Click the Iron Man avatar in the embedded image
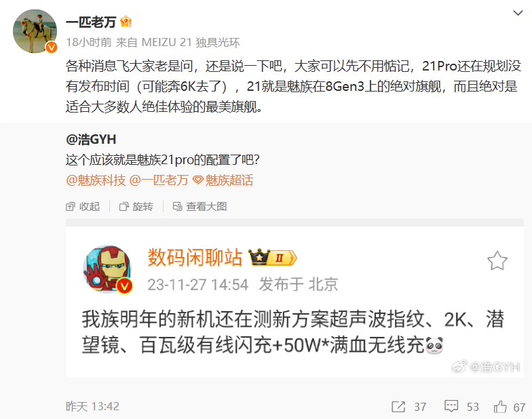532x419 pixels. click(x=108, y=270)
